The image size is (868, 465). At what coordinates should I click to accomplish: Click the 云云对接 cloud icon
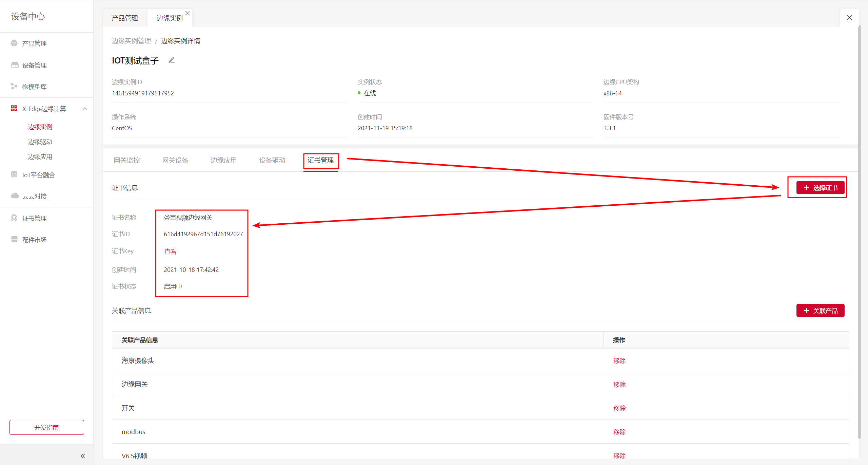15,196
